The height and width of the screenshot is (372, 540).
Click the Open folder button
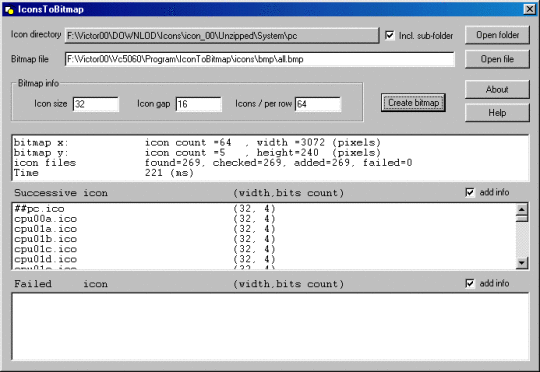point(497,35)
